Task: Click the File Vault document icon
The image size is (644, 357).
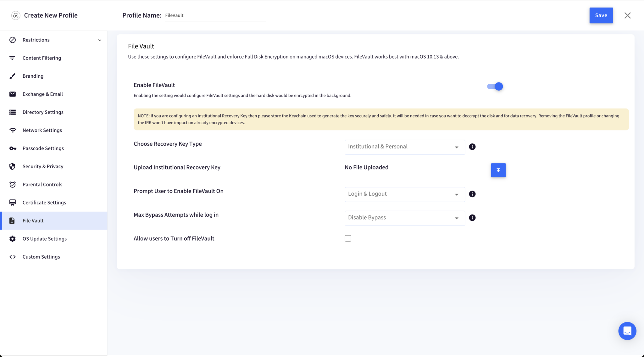Action: (x=12, y=221)
